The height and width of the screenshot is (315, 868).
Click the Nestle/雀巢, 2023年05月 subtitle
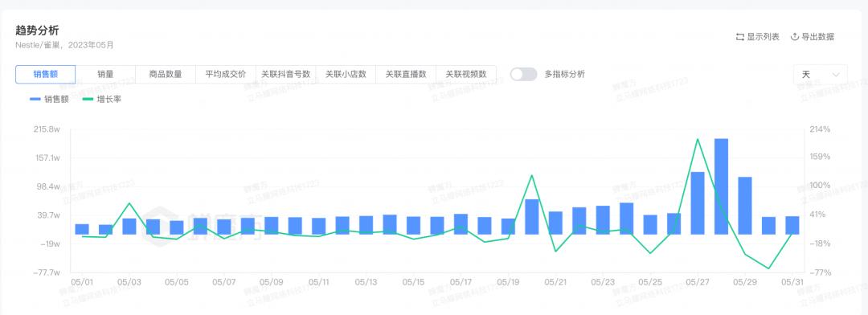(x=65, y=45)
